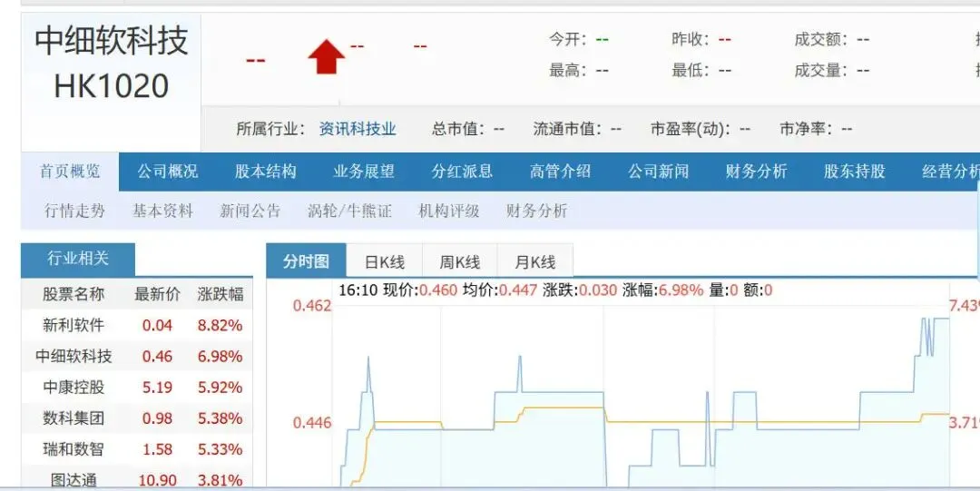Viewport: 980px width, 491px height.
Task: Open 新闻公告 sub-navigation link
Action: (250, 211)
